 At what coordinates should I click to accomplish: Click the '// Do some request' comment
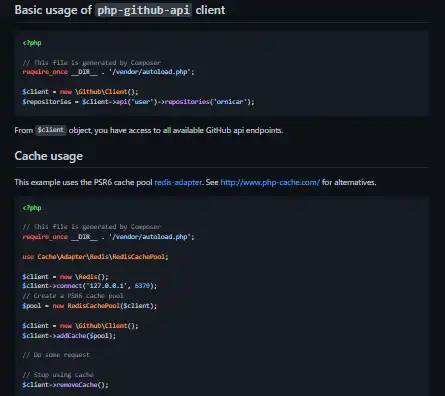(56, 355)
